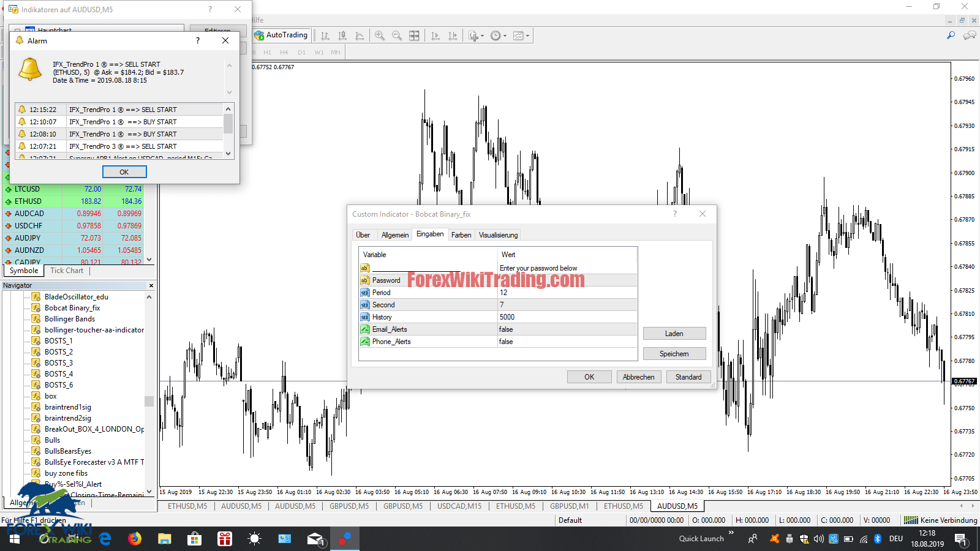Viewport: 980px width, 551px height.
Task: Open the chat bubbles icon top right
Action: pyautogui.click(x=969, y=36)
